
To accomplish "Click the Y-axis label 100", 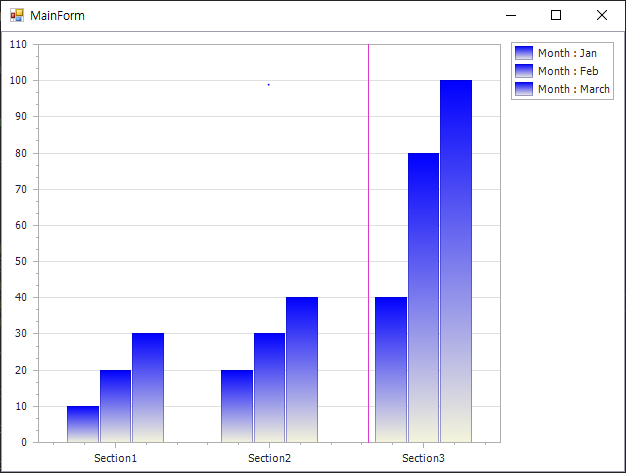I will 18,80.
